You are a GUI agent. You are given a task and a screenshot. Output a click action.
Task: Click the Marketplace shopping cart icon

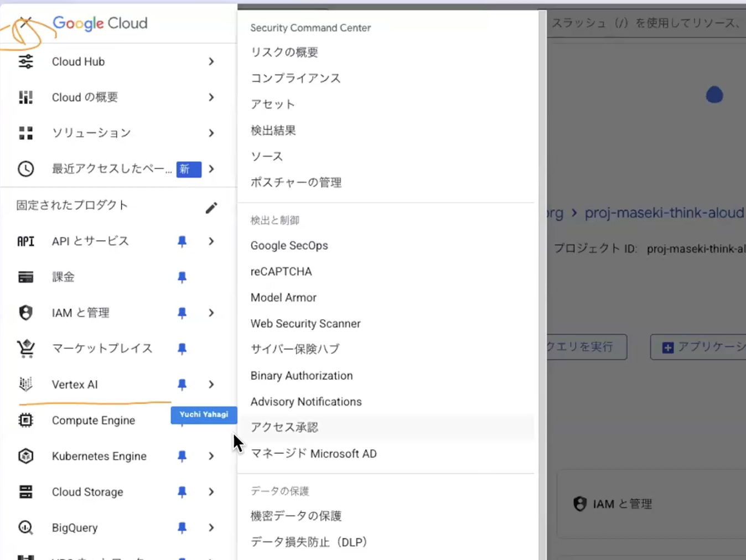25,348
